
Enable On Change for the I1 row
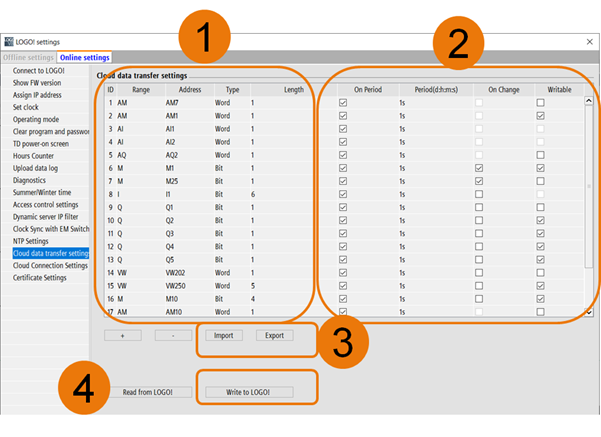479,194
